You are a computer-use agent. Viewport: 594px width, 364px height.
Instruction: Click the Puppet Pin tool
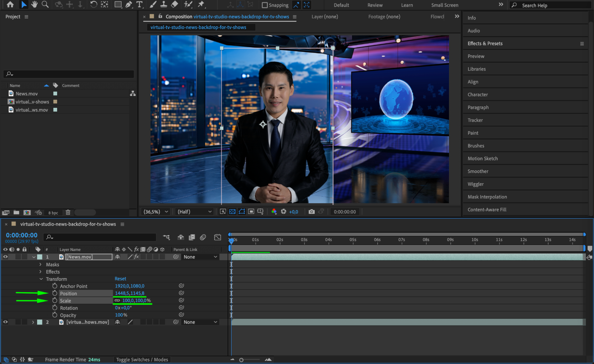click(x=201, y=4)
